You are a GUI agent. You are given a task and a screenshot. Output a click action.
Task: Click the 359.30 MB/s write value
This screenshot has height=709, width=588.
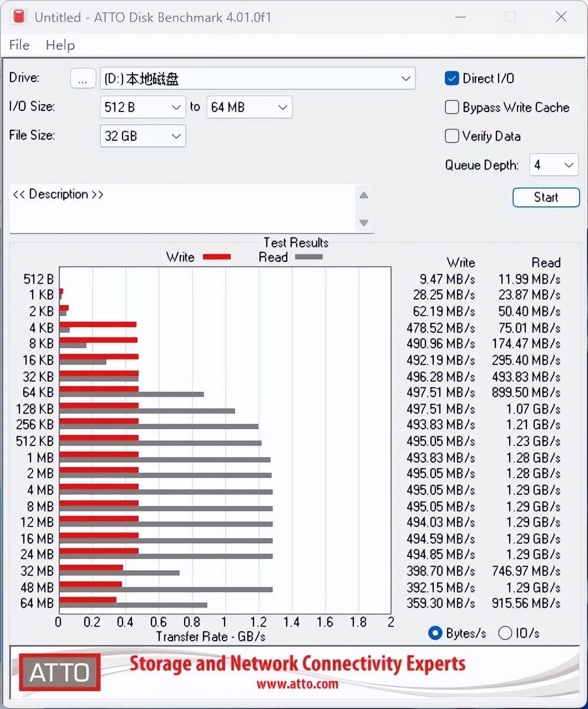pos(441,603)
